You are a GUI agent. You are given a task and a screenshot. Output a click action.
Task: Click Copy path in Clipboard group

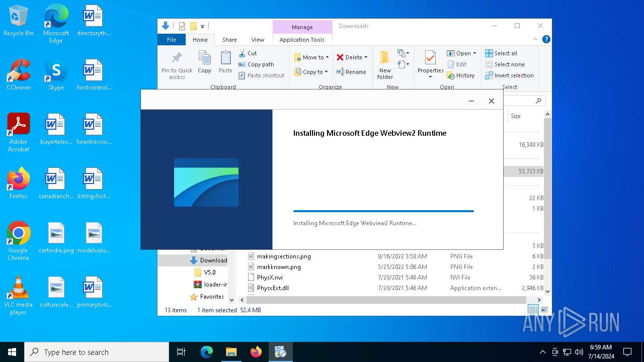[x=256, y=64]
